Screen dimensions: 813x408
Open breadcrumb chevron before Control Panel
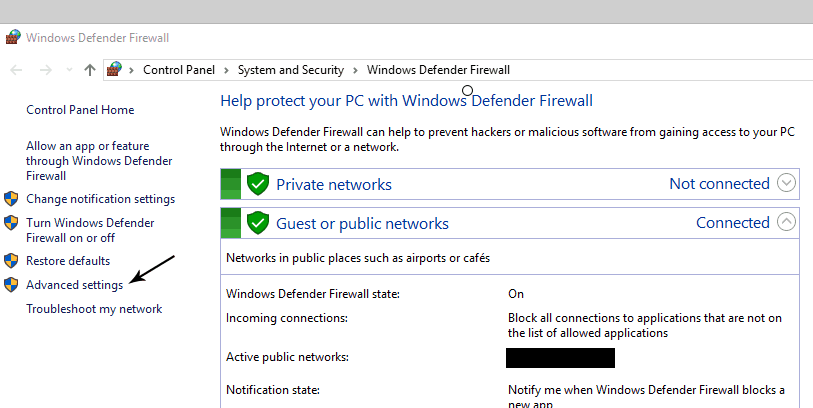pyautogui.click(x=132, y=70)
